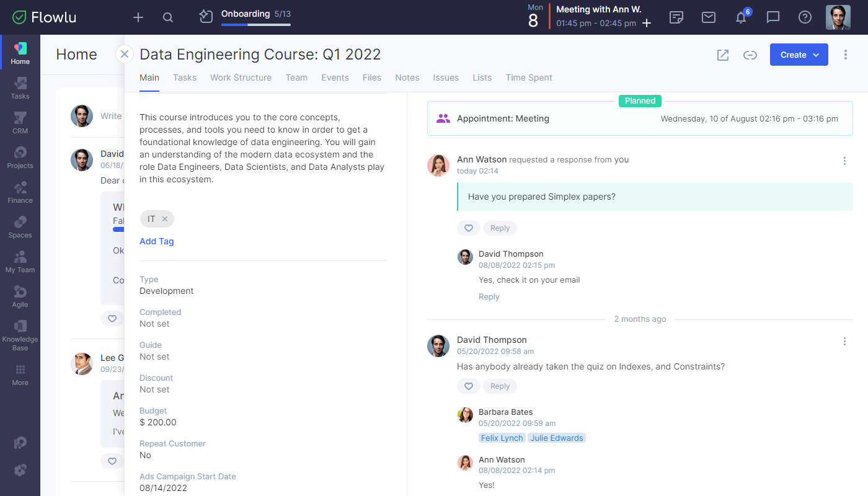This screenshot has height=496, width=868.
Task: Click the Development type value
Action: (x=166, y=291)
